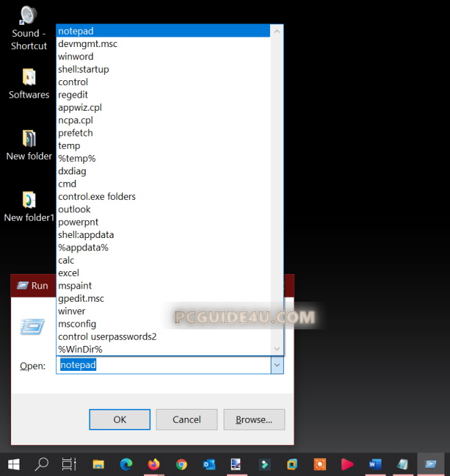Pick ncpa.cpl in the dropdown list
The width and height of the screenshot is (450, 476).
[163, 120]
